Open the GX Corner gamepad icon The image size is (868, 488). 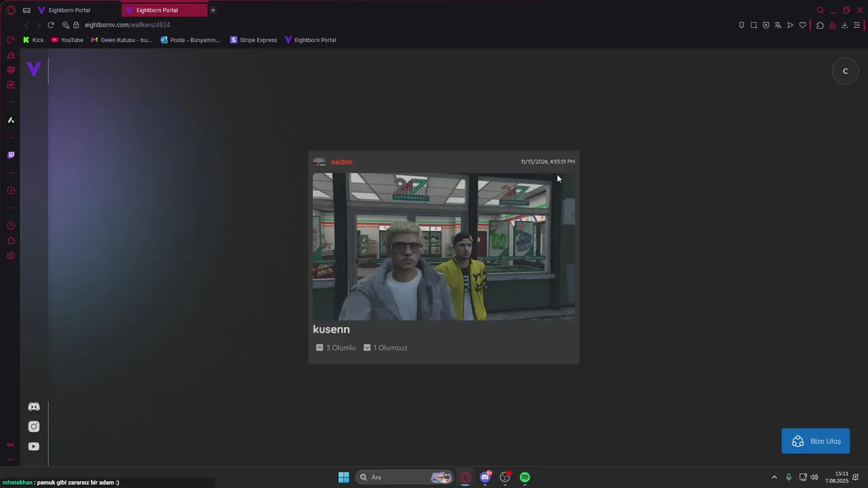[26, 10]
